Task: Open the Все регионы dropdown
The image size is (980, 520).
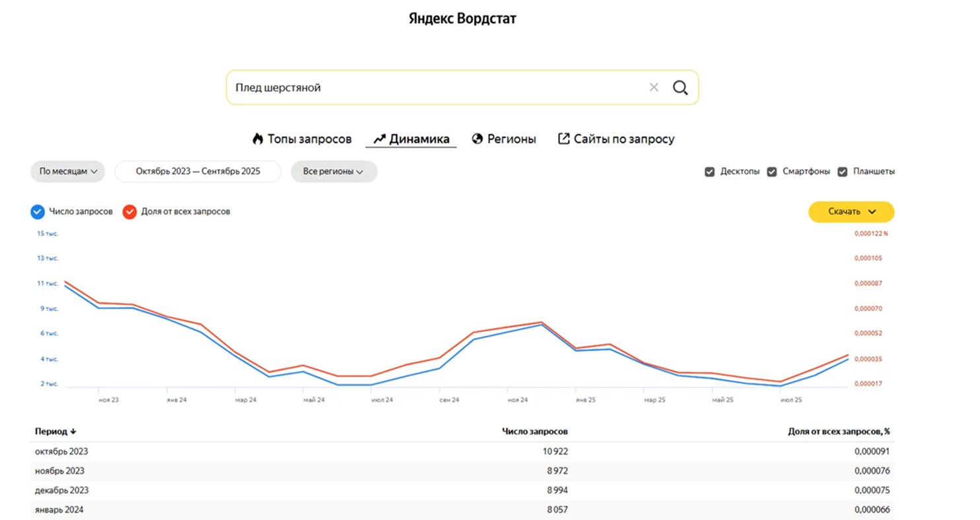Action: click(x=334, y=172)
